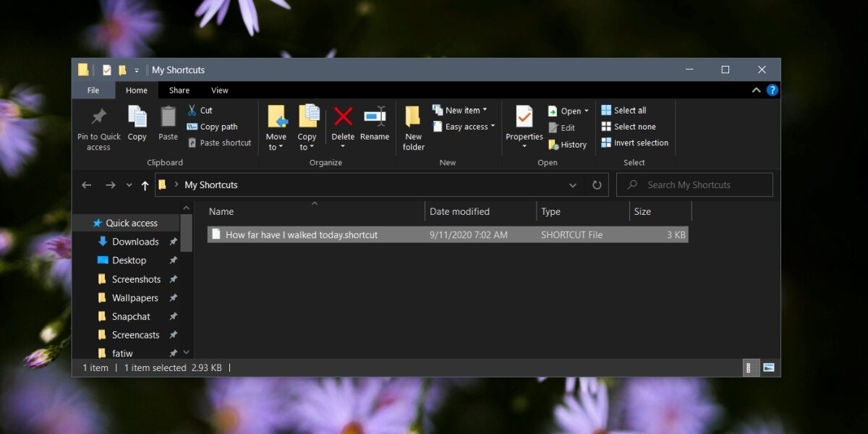The image size is (868, 434).
Task: Switch to details view in status bar
Action: click(750, 368)
